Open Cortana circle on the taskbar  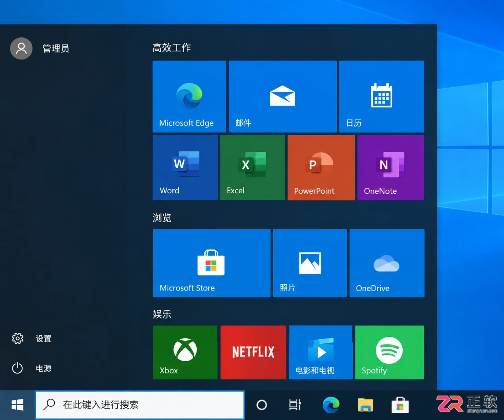(262, 405)
